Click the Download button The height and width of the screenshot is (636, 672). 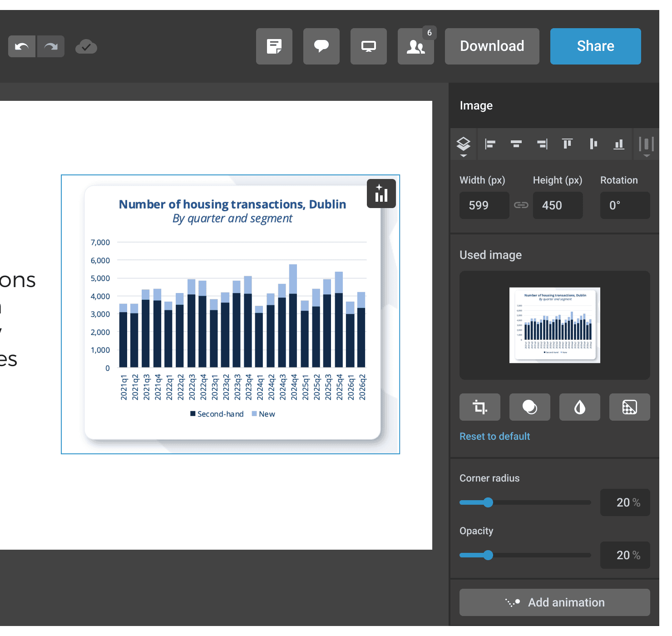[492, 46]
